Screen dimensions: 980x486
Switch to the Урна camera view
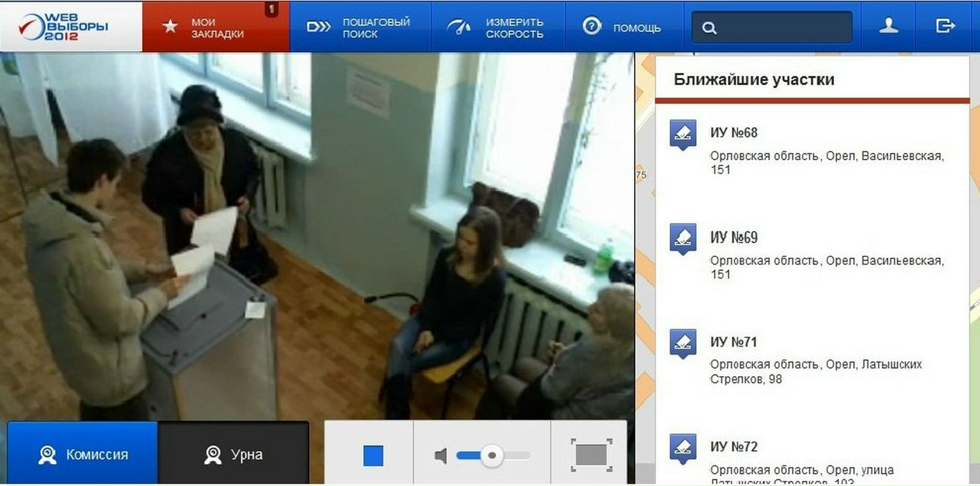233,454
